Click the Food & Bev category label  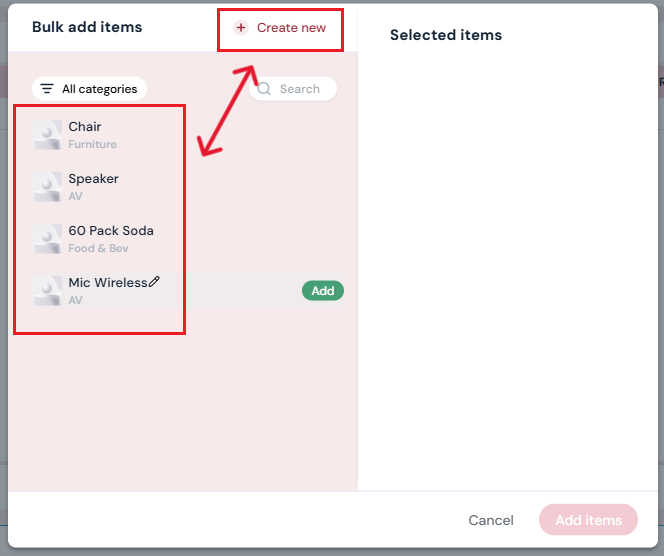98,249
